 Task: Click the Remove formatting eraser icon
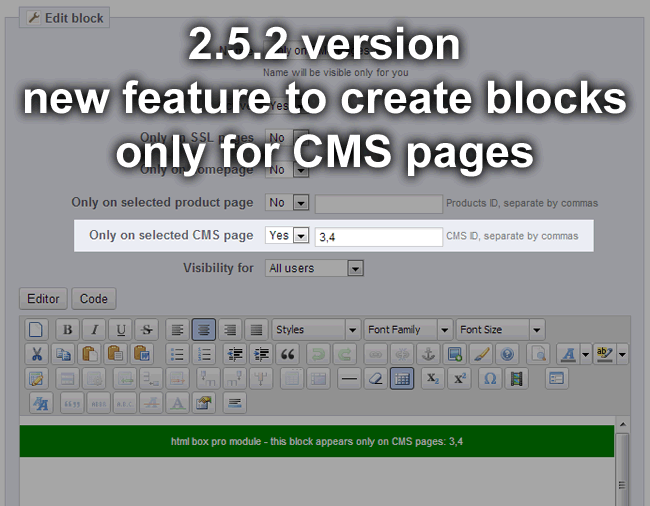376,378
